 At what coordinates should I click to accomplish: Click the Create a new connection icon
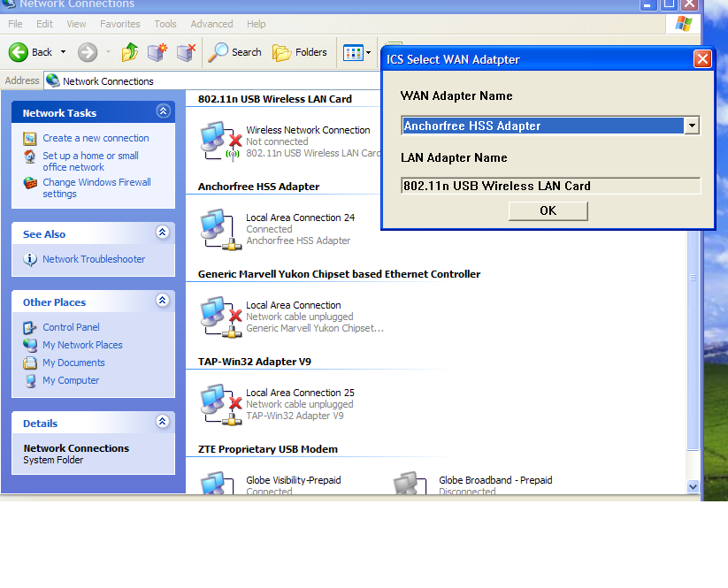click(x=30, y=138)
